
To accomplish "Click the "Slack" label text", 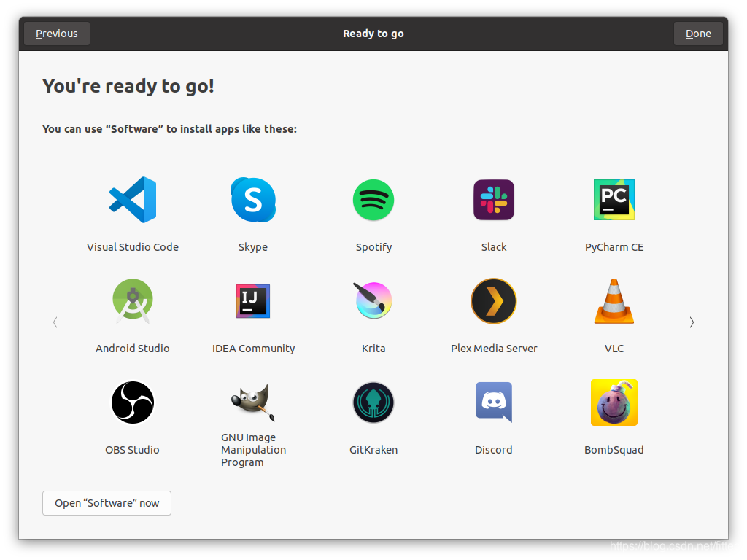I will click(494, 247).
